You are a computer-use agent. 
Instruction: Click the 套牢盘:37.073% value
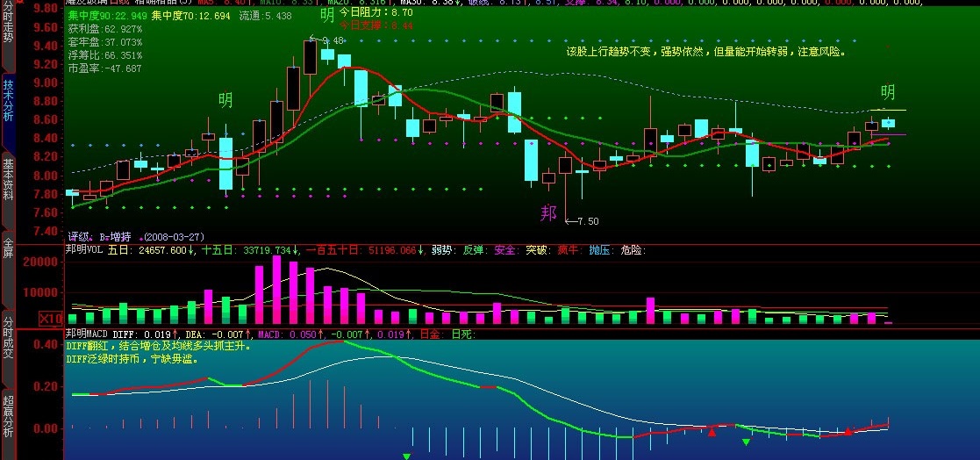105,42
